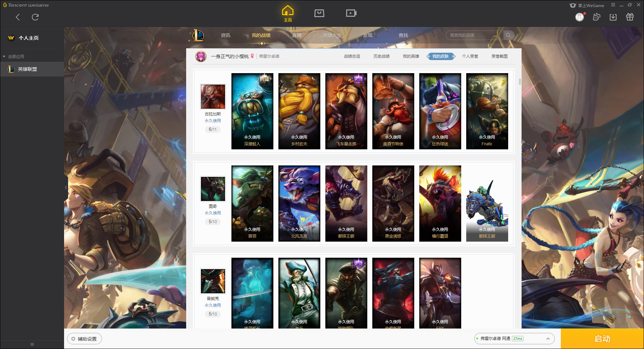Click the Tencent WeGame logo
The height and width of the screenshot is (349, 644).
26,5
